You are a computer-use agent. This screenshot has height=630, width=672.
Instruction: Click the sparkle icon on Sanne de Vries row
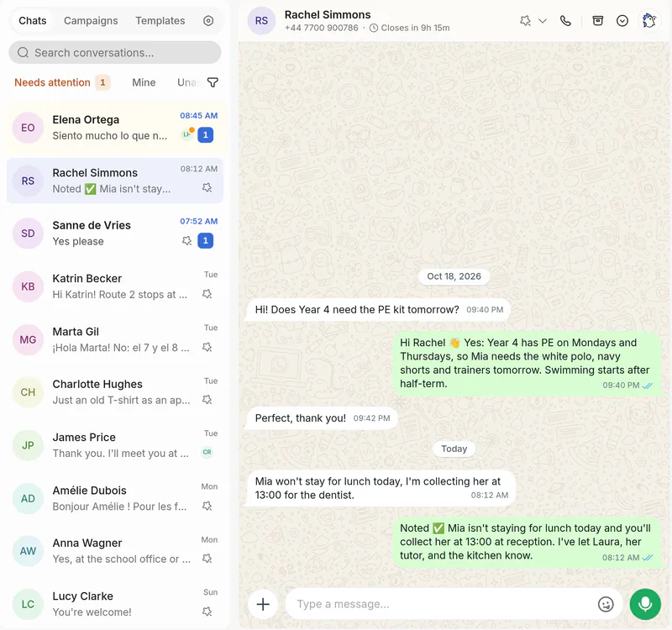[186, 241]
